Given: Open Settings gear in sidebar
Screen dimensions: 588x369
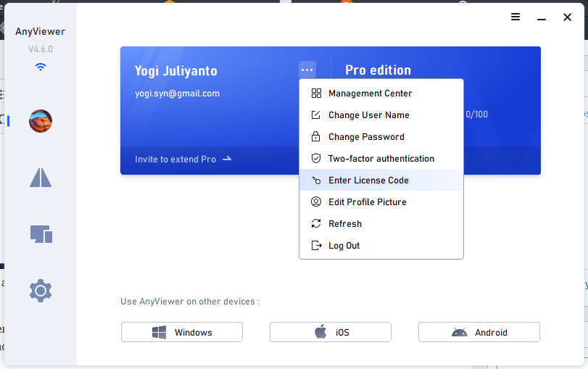Looking at the screenshot, I should [x=41, y=291].
